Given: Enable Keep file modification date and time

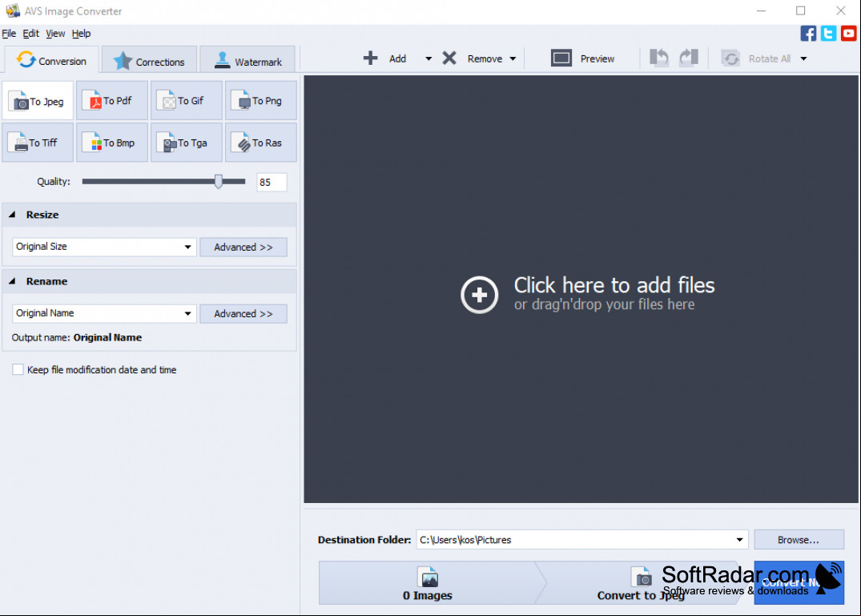Looking at the screenshot, I should 18,369.
